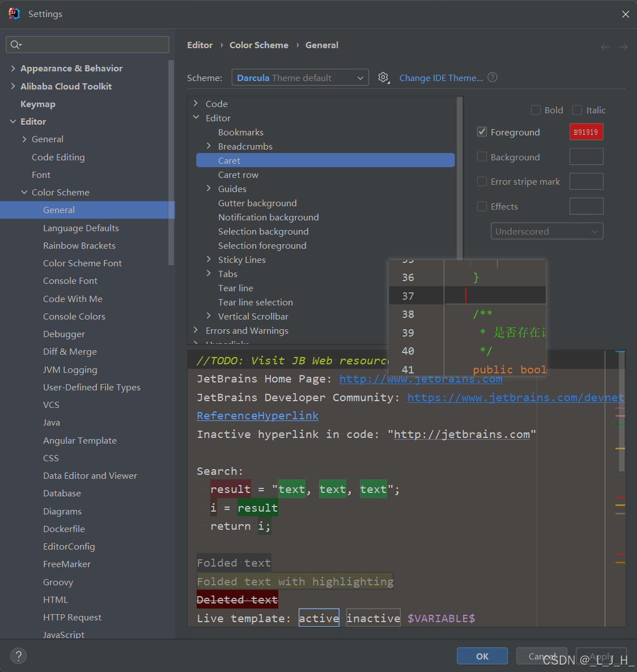Select Tear line selection item
The image size is (637, 672).
[256, 302]
